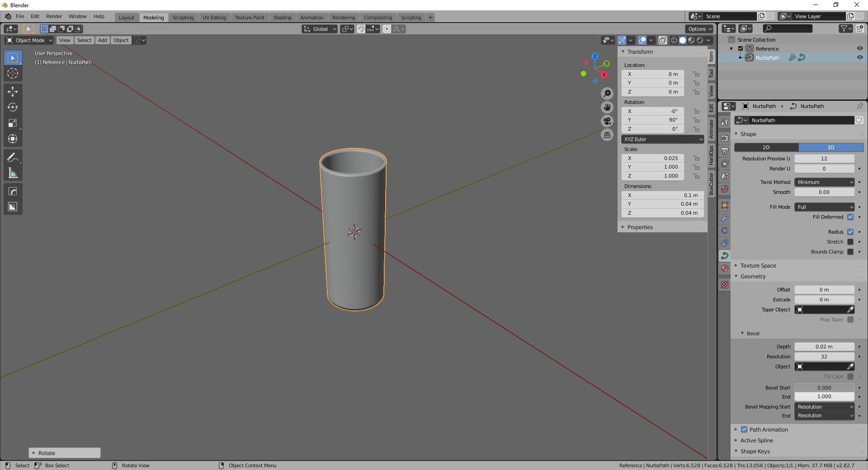Uncheck the Fill Deformed checkbox
Screen dimensions: 868x470
point(850,217)
